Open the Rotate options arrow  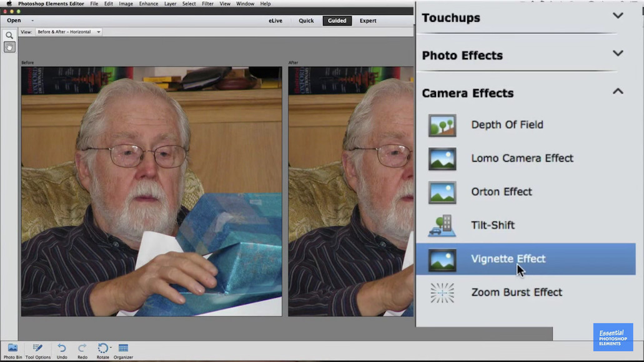tap(111, 348)
